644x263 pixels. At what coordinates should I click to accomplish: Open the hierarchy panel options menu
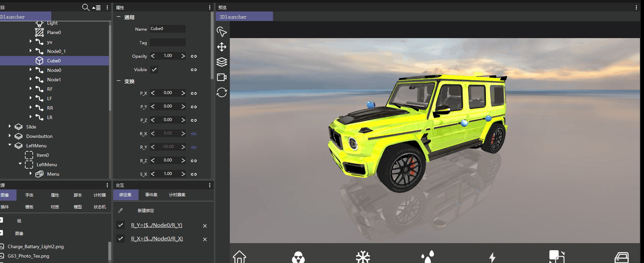(107, 7)
